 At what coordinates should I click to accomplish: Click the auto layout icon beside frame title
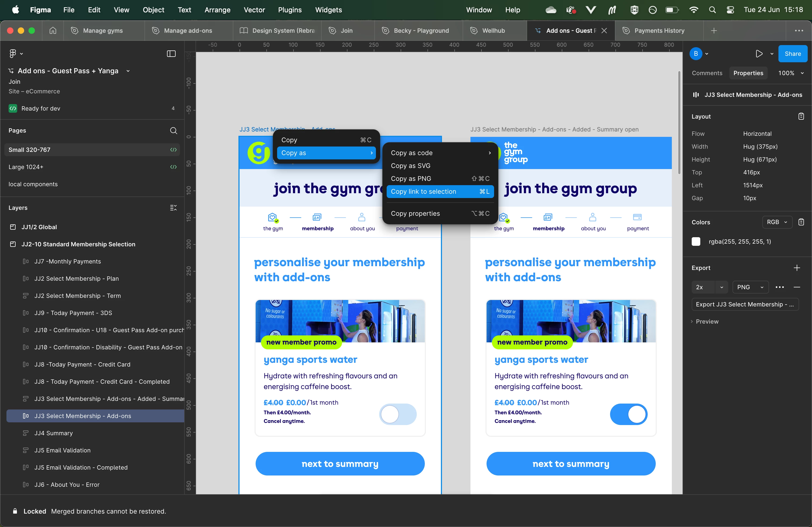696,95
